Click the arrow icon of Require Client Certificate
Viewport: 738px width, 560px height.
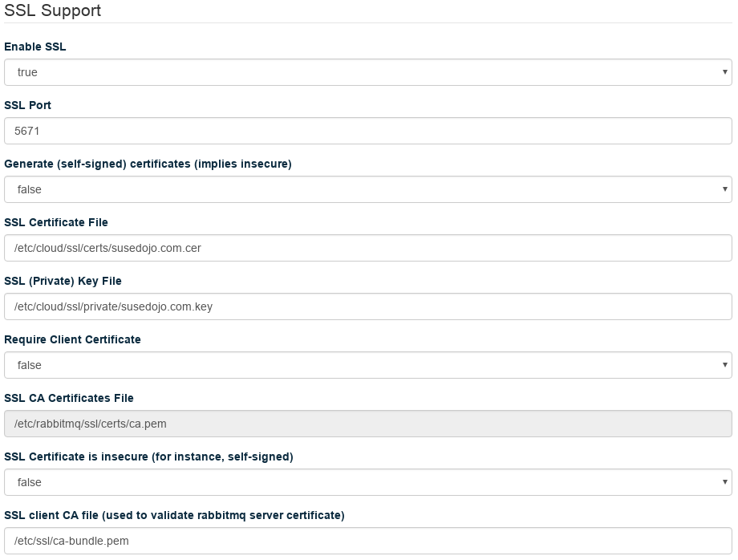[x=725, y=365]
